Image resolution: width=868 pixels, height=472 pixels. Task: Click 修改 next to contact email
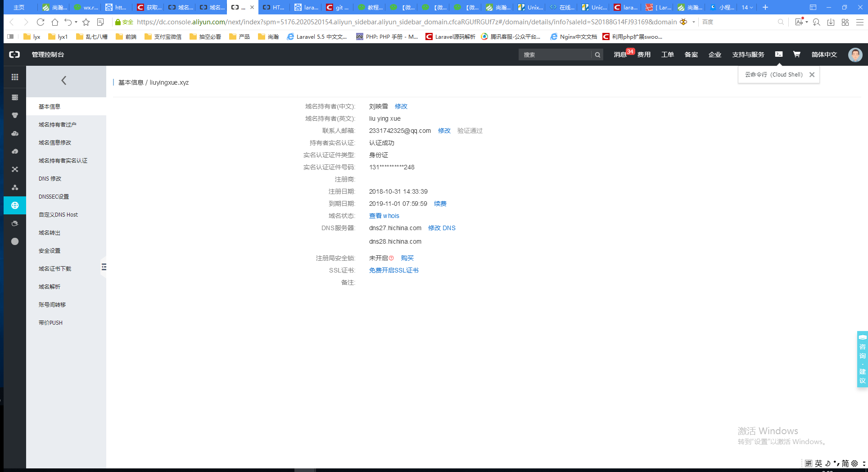tap(444, 131)
